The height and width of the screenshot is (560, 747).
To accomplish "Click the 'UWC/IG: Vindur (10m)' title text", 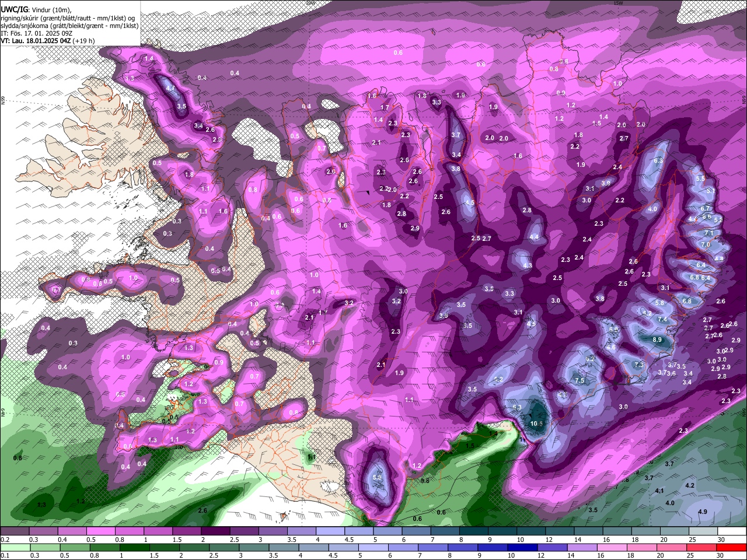I will pyautogui.click(x=35, y=10).
